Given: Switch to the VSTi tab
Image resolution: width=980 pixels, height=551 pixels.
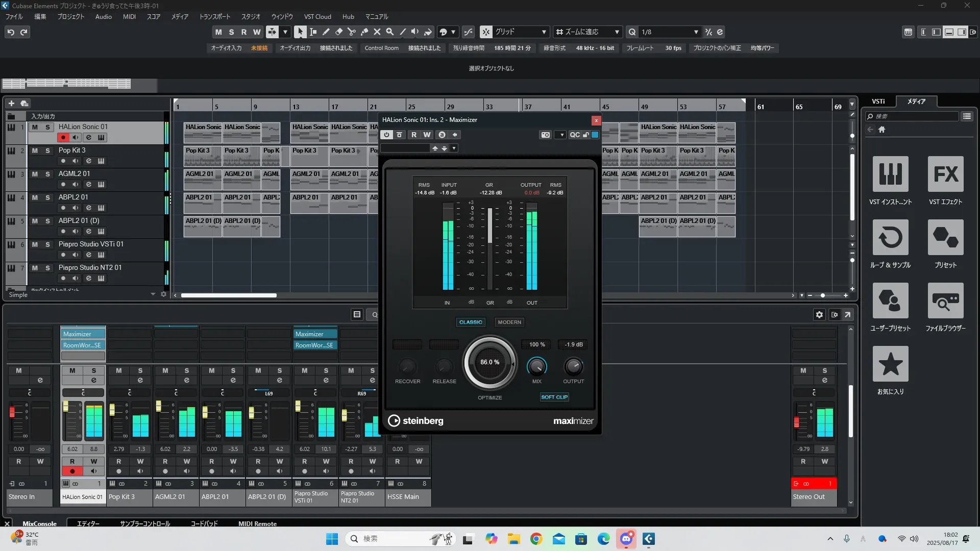Looking at the screenshot, I should tap(878, 101).
